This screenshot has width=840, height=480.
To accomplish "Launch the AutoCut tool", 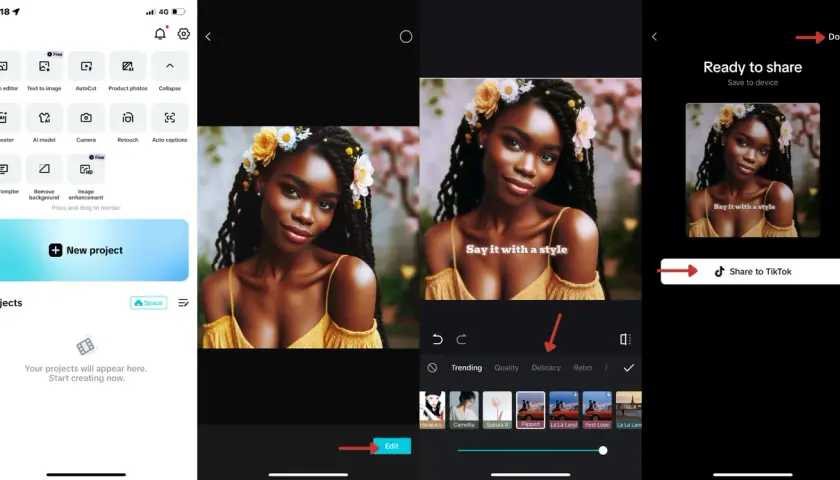I will 86,72.
